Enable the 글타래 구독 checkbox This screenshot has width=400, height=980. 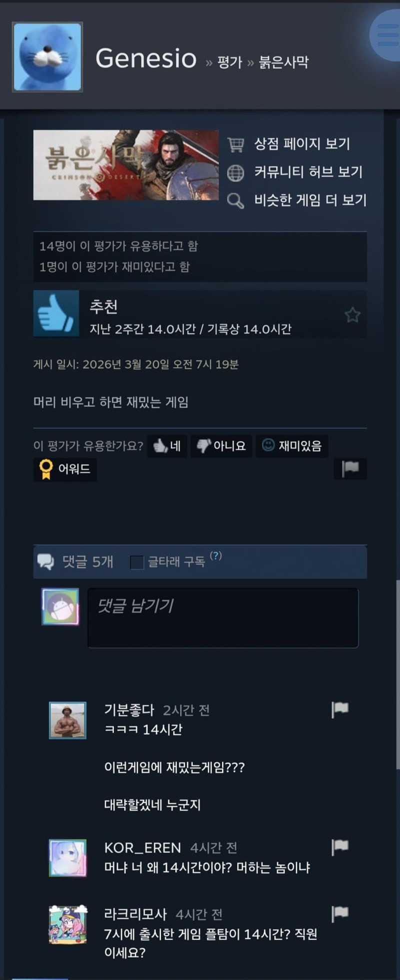tap(136, 562)
